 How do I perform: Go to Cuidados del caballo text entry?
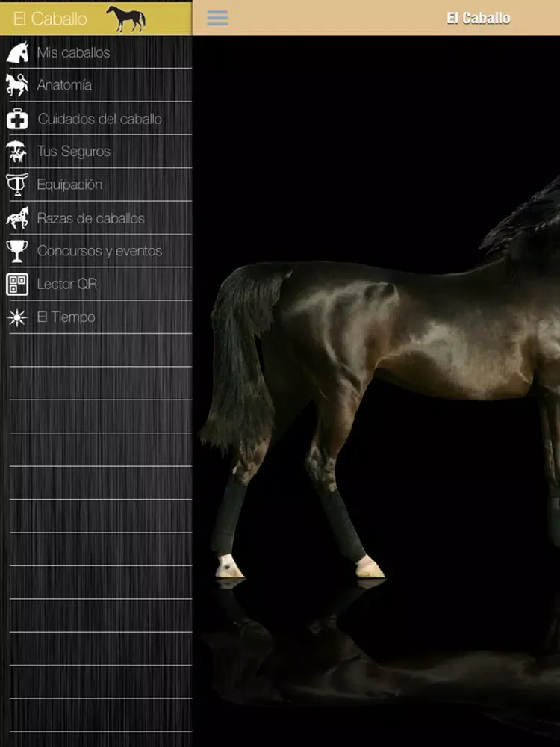(99, 119)
